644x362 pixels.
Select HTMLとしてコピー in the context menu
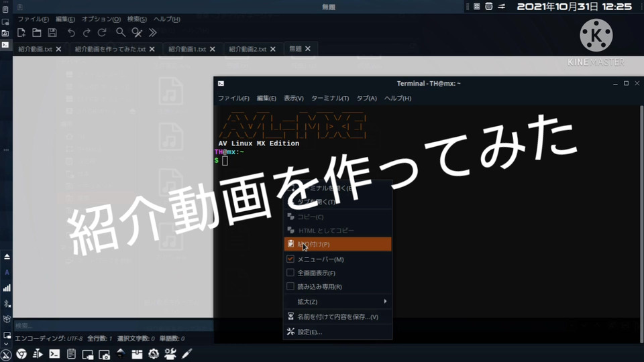[337, 230]
